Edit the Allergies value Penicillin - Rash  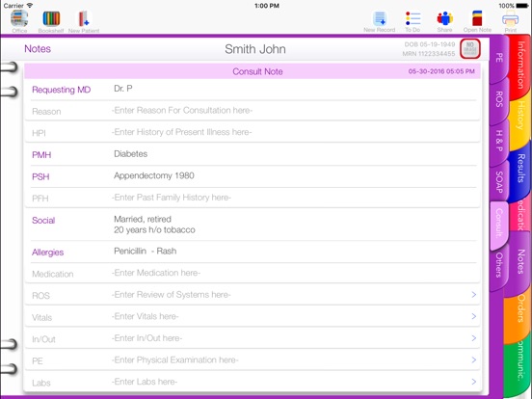(146, 252)
